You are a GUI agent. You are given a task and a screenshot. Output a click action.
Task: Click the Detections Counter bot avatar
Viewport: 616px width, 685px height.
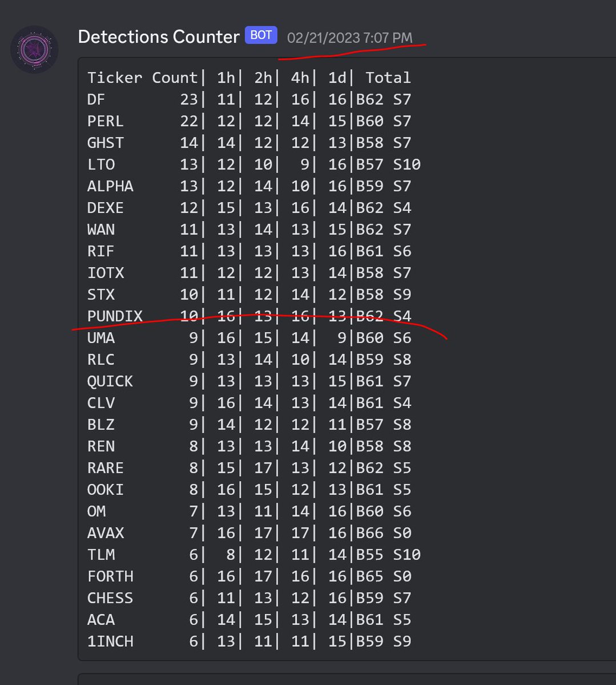coord(34,49)
